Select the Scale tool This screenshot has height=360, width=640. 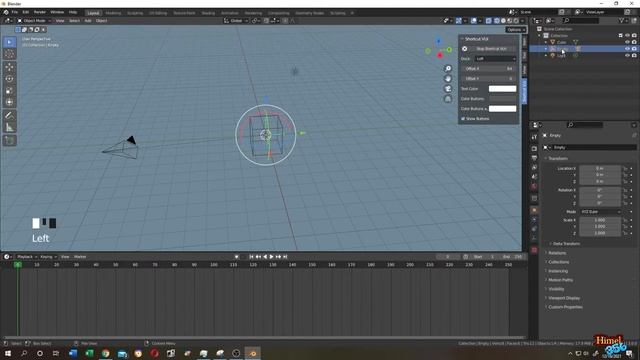pyautogui.click(x=10, y=91)
